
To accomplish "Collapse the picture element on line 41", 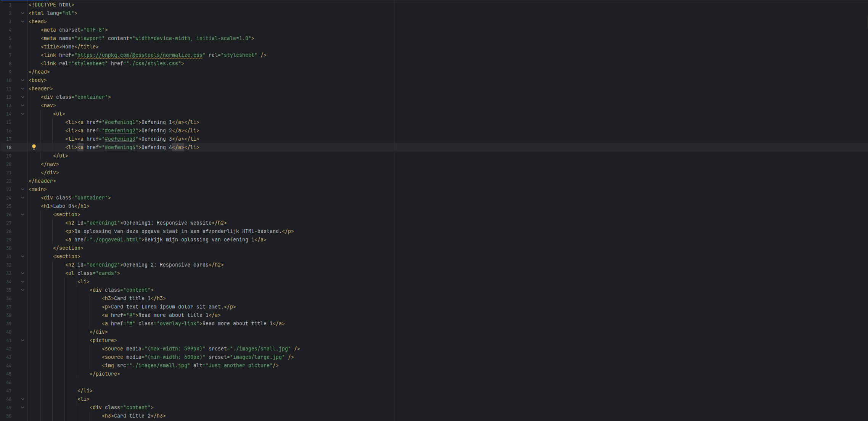I will (x=23, y=341).
